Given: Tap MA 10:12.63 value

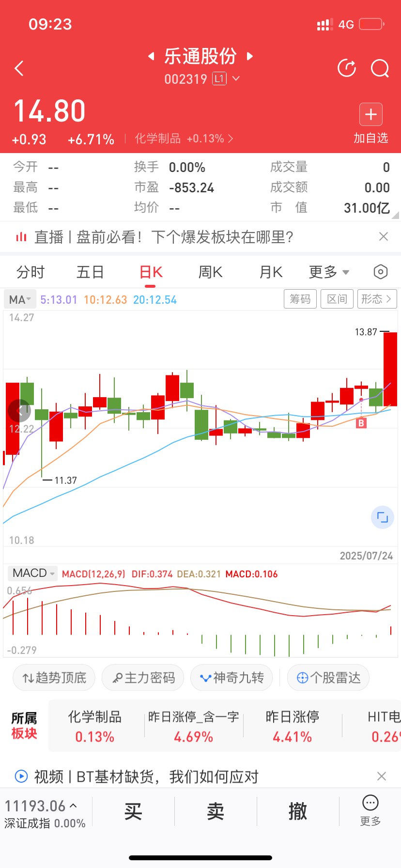Looking at the screenshot, I should coord(105,300).
